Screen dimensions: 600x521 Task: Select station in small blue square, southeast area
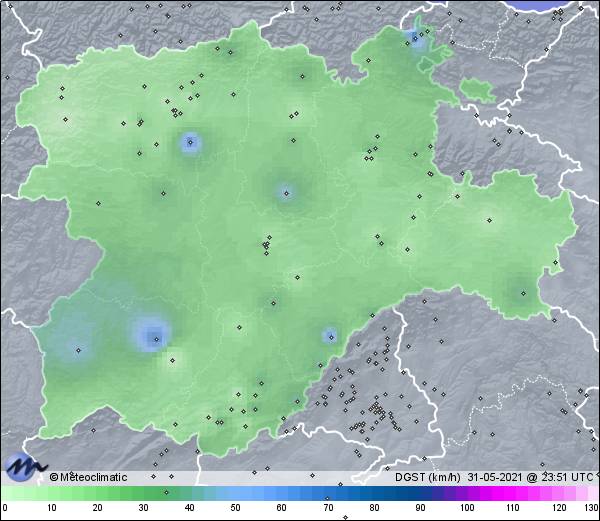(331, 337)
